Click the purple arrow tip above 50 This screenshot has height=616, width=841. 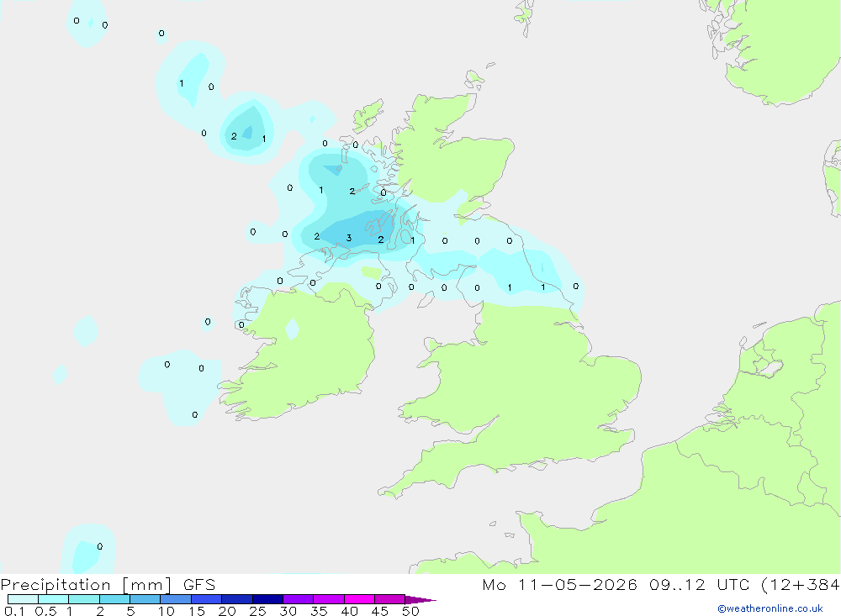(x=420, y=599)
